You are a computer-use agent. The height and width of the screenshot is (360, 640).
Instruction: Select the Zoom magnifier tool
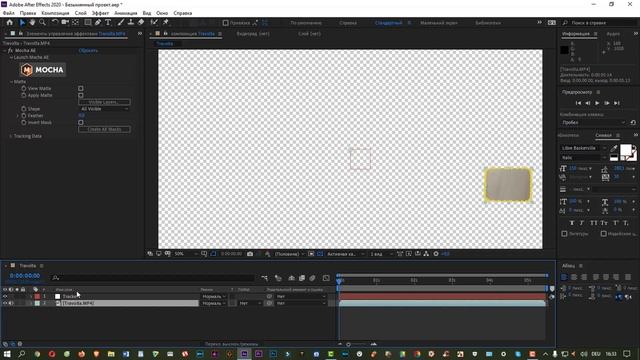coord(42,22)
